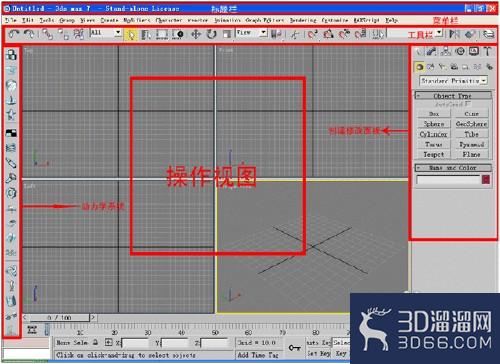Open the Group menu
The width and height of the screenshot is (500, 364).
click(x=67, y=20)
